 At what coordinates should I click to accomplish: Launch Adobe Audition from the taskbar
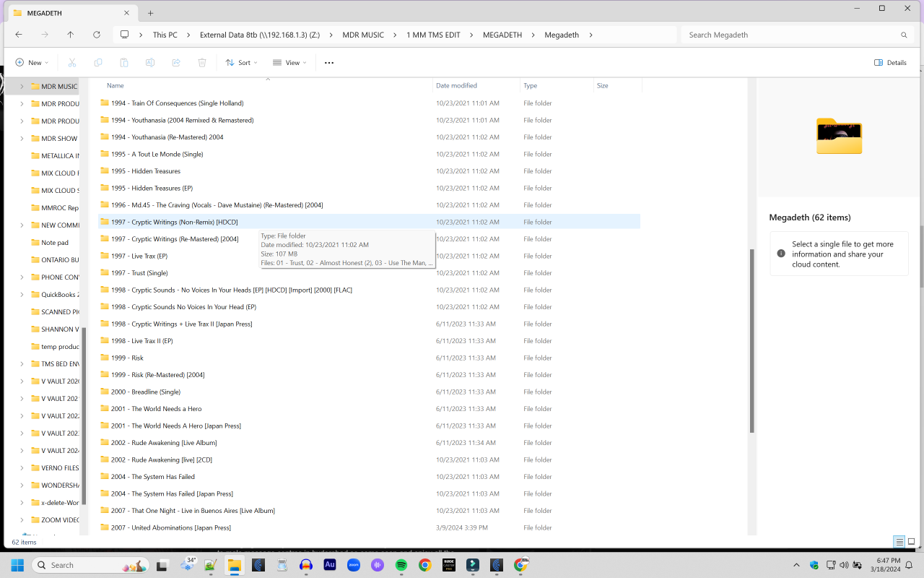click(330, 565)
